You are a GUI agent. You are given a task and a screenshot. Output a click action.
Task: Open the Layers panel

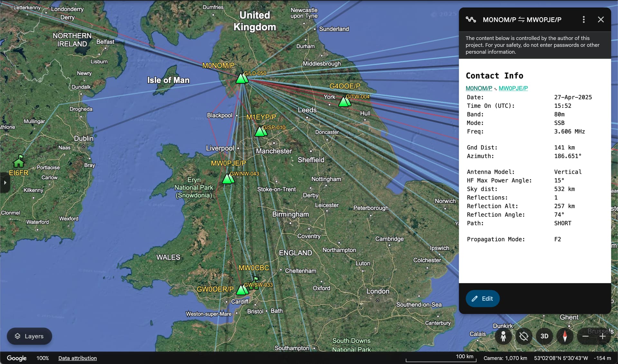[x=29, y=336]
